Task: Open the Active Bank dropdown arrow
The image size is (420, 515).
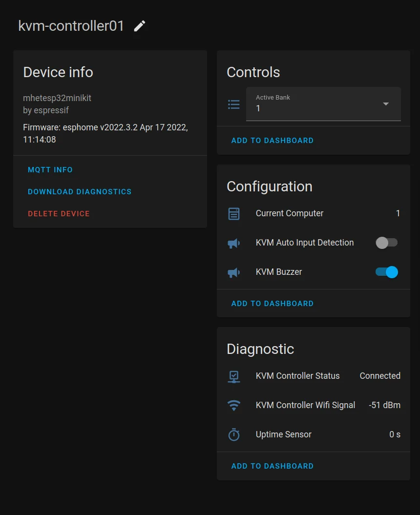Action: coord(386,104)
